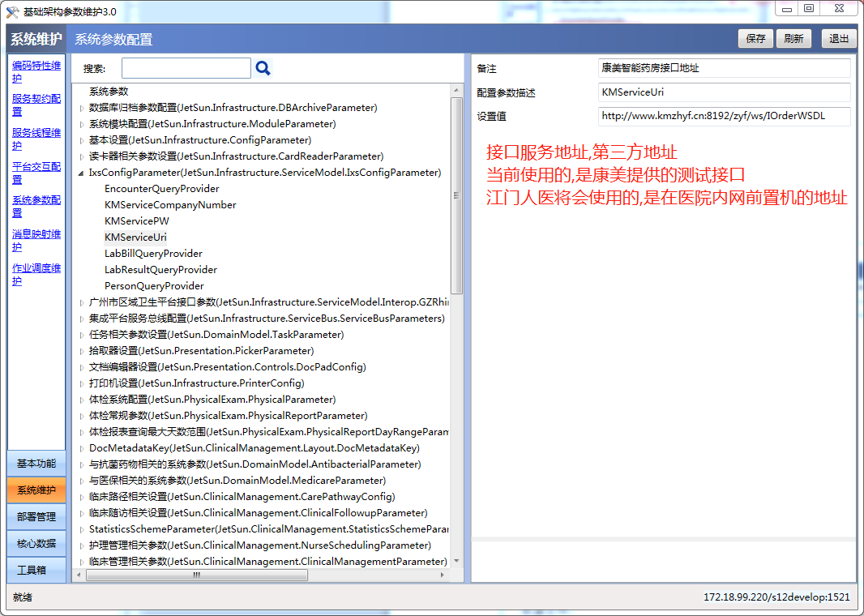864x616 pixels.
Task: Switch to 部署管理 sidebar tab
Action: tap(36, 517)
